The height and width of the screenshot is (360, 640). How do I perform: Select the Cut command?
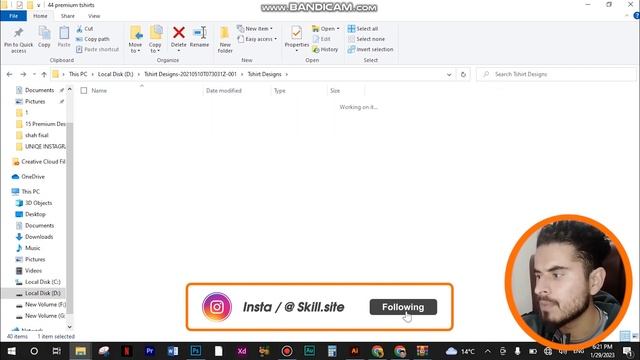click(x=85, y=29)
